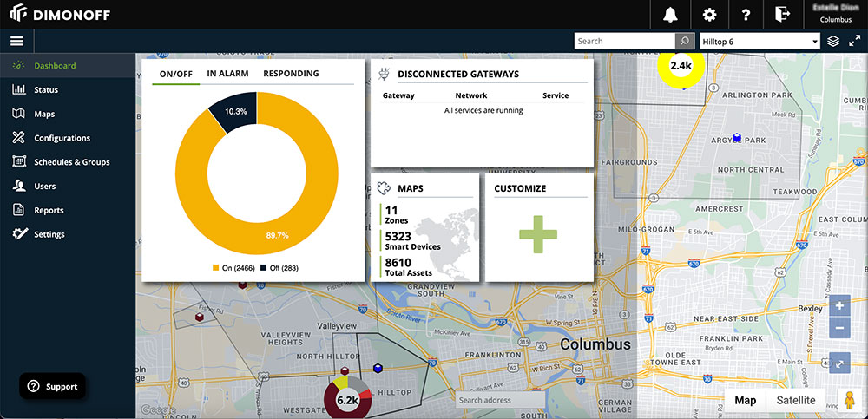The image size is (868, 419).
Task: Click the help question mark icon
Action: 746,15
